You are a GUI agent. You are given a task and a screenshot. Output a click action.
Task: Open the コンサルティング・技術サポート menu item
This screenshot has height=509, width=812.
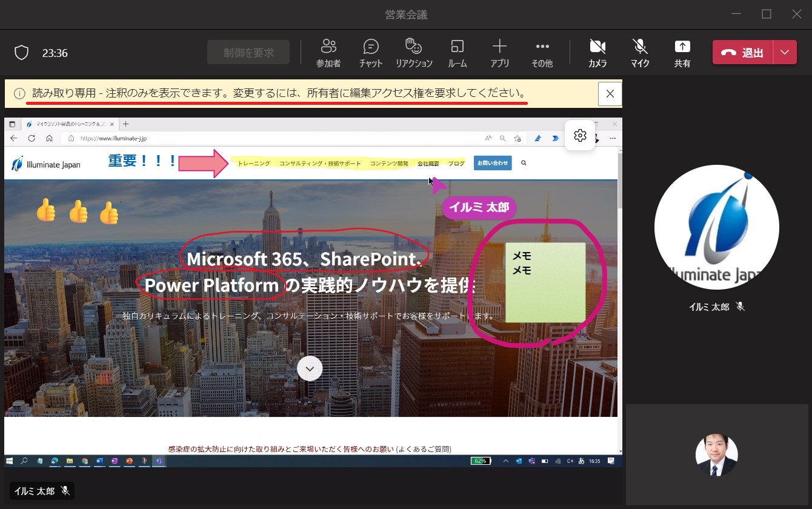[x=320, y=164]
